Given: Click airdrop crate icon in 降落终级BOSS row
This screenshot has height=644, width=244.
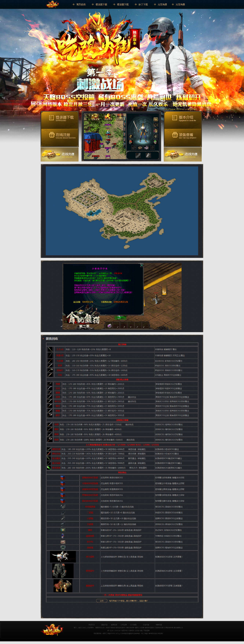Looking at the screenshot, I should point(63,495).
